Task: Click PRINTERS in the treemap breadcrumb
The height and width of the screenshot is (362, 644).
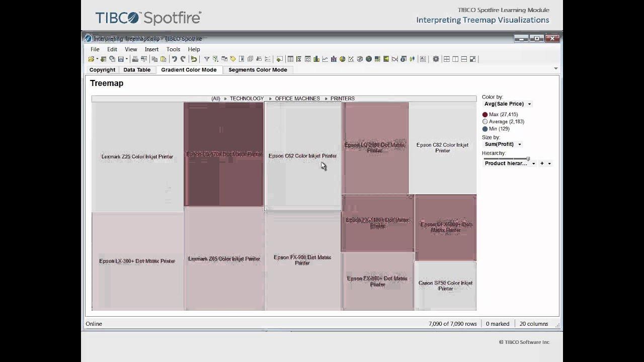Action: coord(343,99)
